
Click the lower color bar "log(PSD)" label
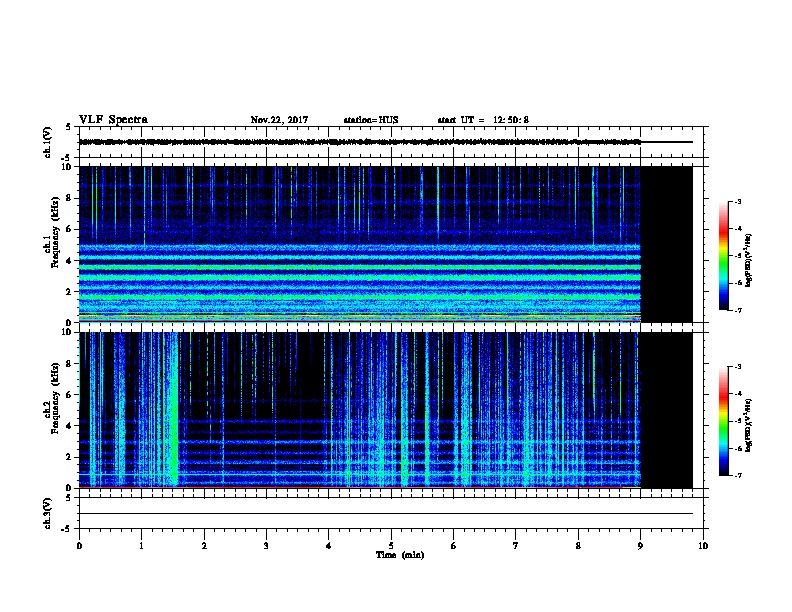[748, 425]
